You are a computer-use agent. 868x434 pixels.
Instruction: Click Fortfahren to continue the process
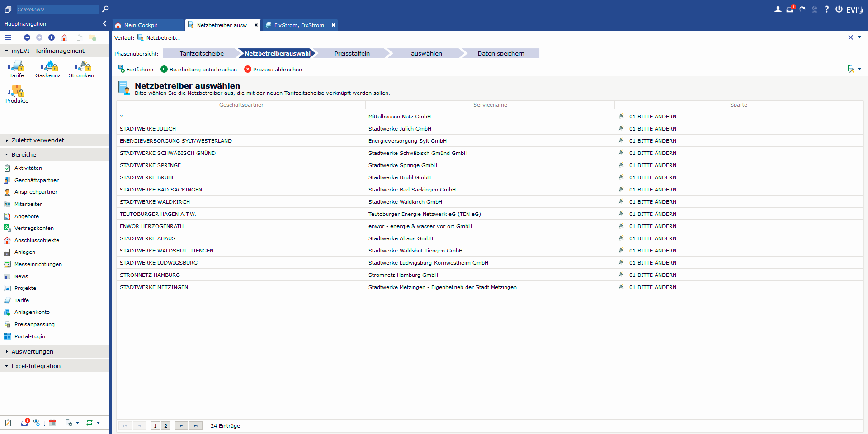pyautogui.click(x=135, y=70)
